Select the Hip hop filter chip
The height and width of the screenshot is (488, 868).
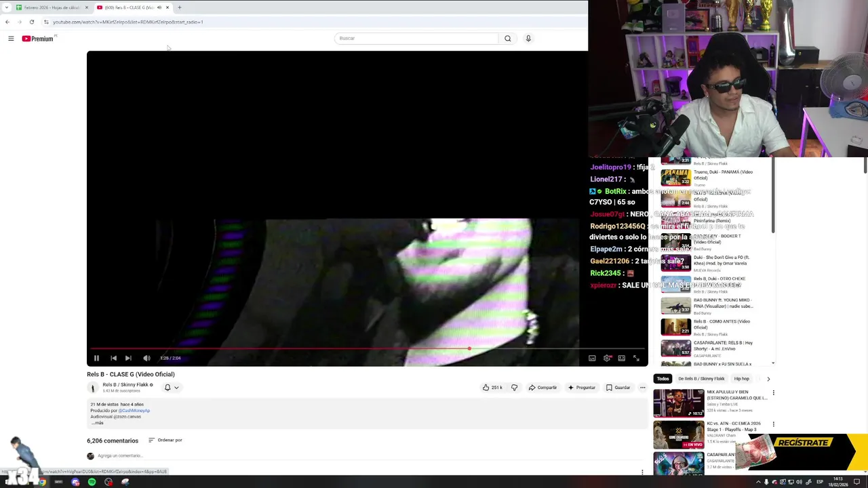(742, 379)
